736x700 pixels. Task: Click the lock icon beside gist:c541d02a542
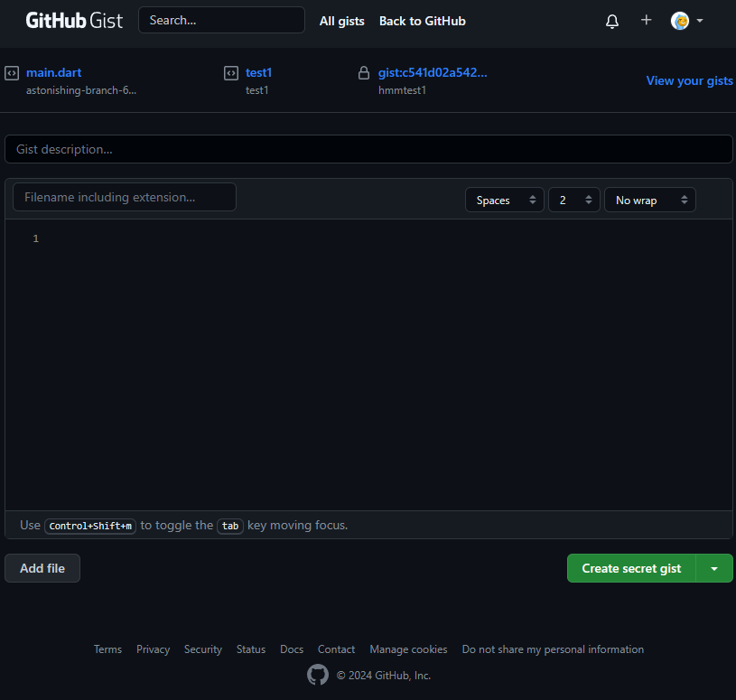[364, 73]
